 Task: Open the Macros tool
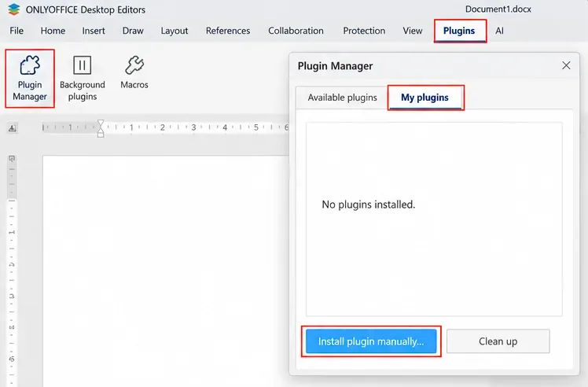coord(134,73)
